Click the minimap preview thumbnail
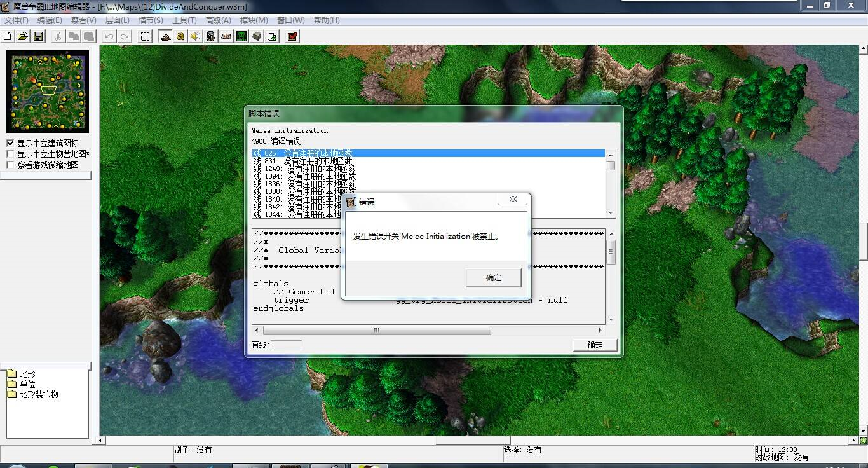 click(x=48, y=92)
